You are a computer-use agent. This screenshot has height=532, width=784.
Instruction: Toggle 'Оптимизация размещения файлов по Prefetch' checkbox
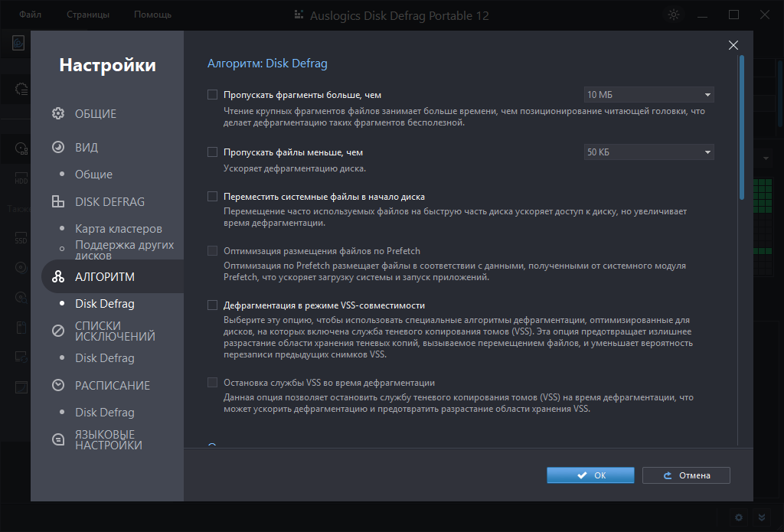click(213, 250)
